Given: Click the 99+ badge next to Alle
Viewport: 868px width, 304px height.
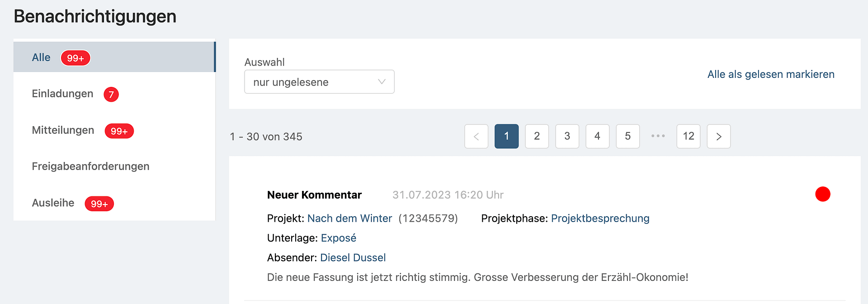Looking at the screenshot, I should (x=75, y=58).
